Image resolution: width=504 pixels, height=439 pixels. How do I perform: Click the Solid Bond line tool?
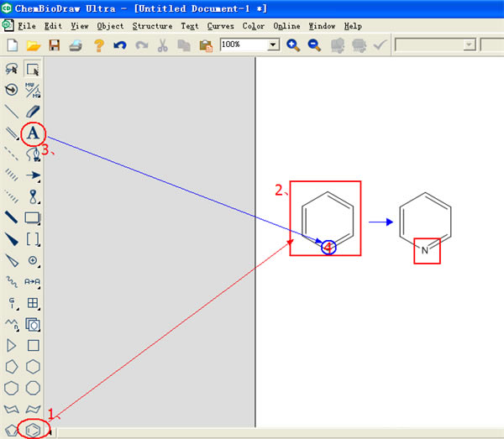tap(12, 111)
